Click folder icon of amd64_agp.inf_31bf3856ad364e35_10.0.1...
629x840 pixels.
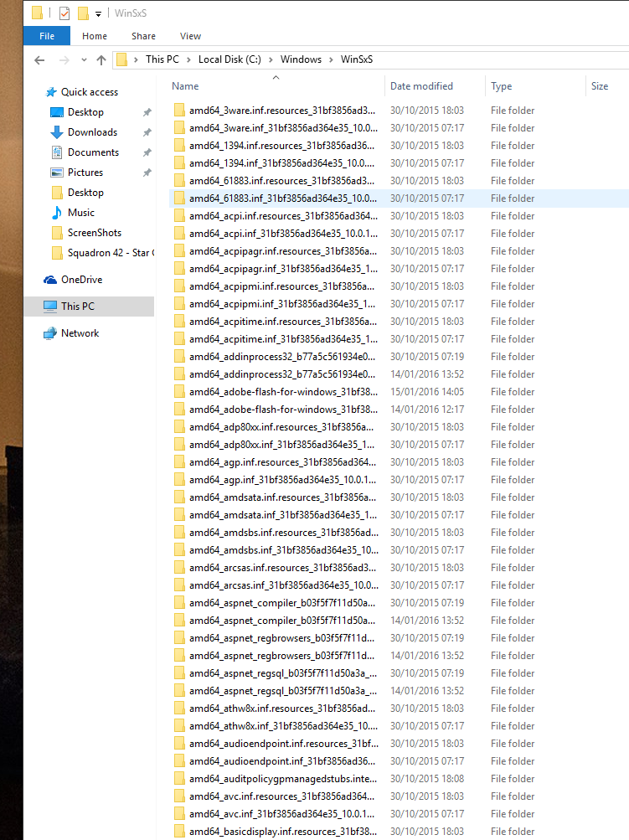click(179, 480)
